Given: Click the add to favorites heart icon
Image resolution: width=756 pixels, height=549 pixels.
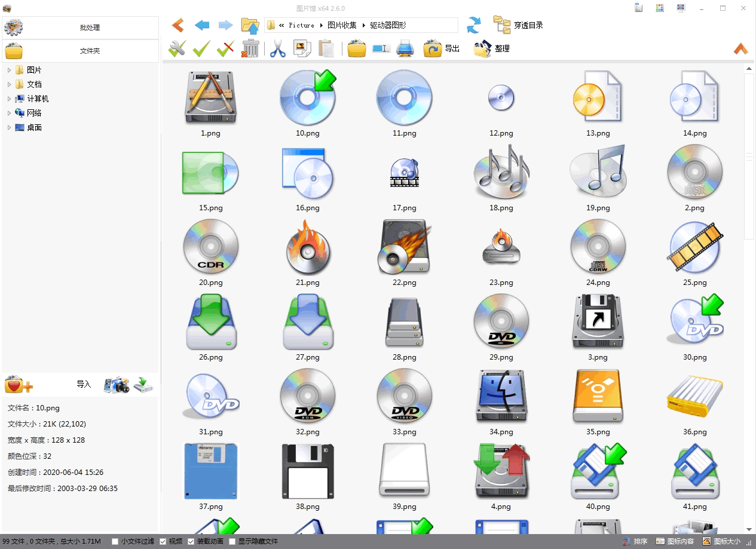Looking at the screenshot, I should pos(18,384).
